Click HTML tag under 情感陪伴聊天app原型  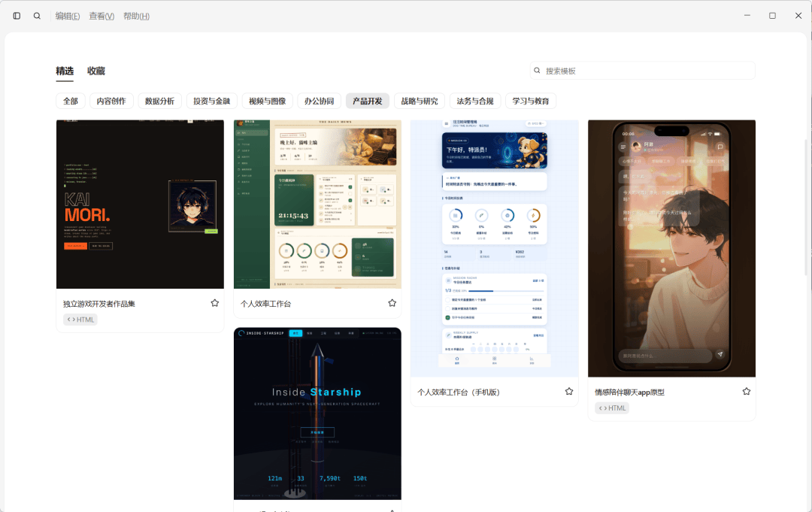coord(611,408)
